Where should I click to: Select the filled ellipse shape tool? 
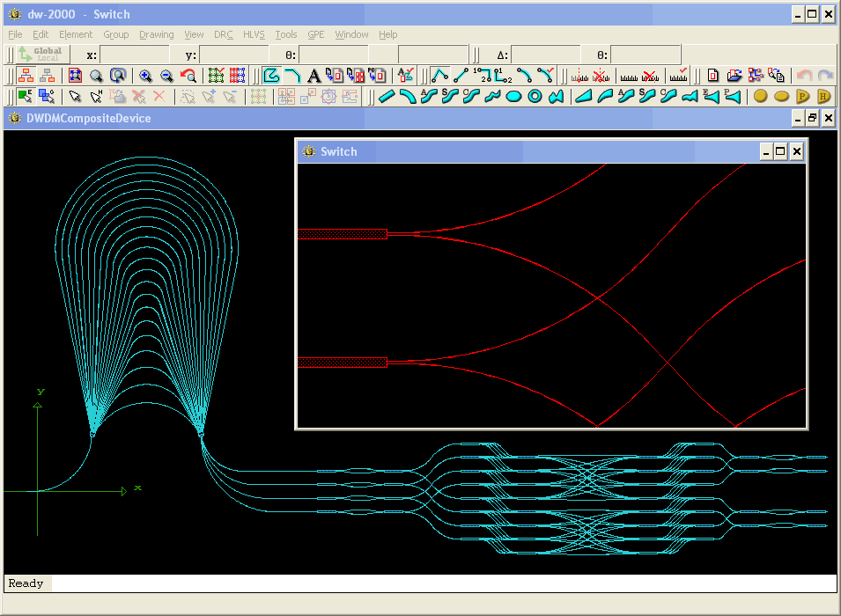pos(513,97)
